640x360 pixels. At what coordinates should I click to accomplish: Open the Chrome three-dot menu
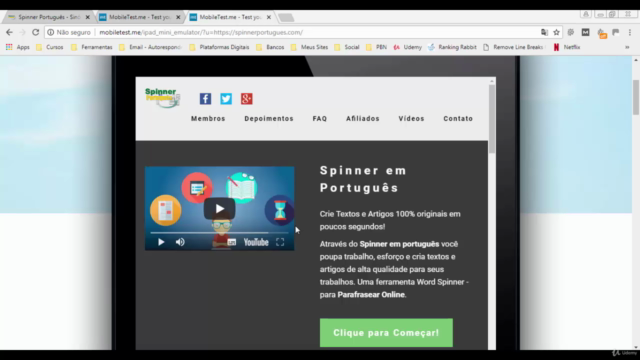(x=630, y=32)
